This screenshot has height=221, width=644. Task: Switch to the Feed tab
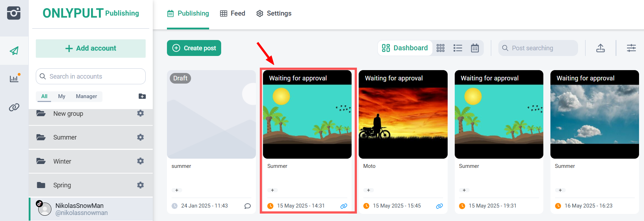233,13
